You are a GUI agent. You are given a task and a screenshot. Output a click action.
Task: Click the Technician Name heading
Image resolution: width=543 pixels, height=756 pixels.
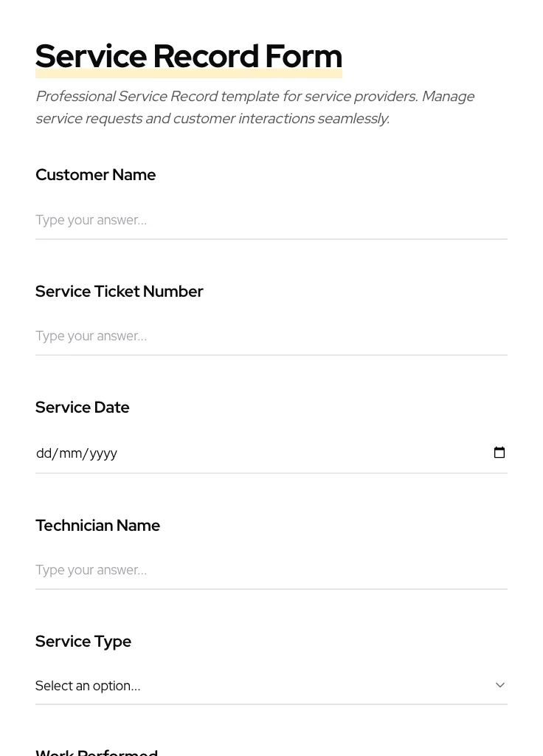click(97, 525)
